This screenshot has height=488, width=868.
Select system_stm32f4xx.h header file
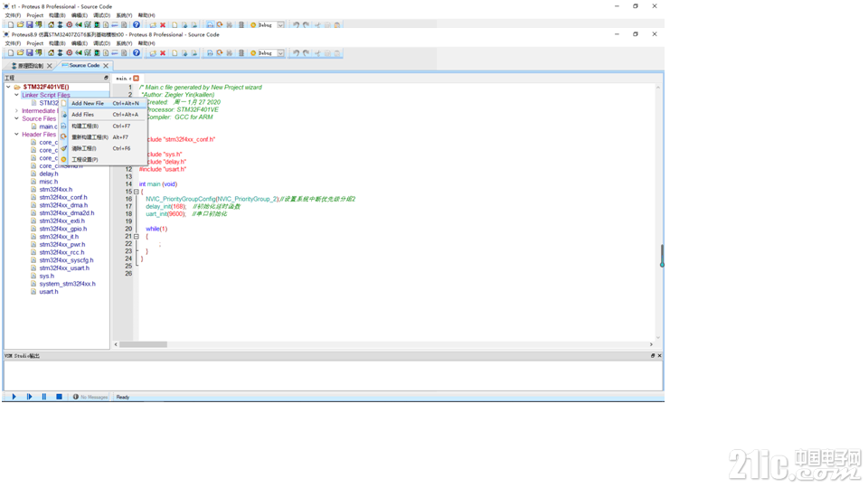point(67,284)
